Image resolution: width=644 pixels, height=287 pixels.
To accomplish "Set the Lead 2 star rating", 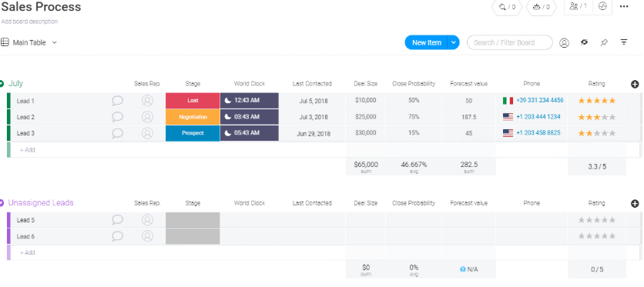I will tap(597, 117).
